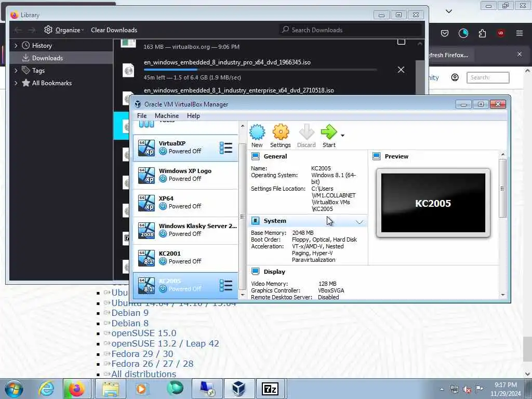Click the System section chip icon

pyautogui.click(x=256, y=221)
